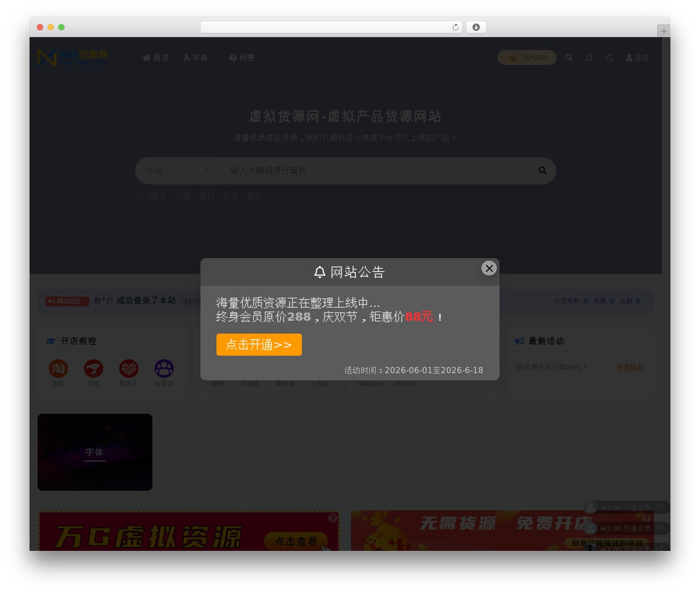Screen dimensions: 700x593
Task: Click the site logo in the header
Action: [72, 57]
